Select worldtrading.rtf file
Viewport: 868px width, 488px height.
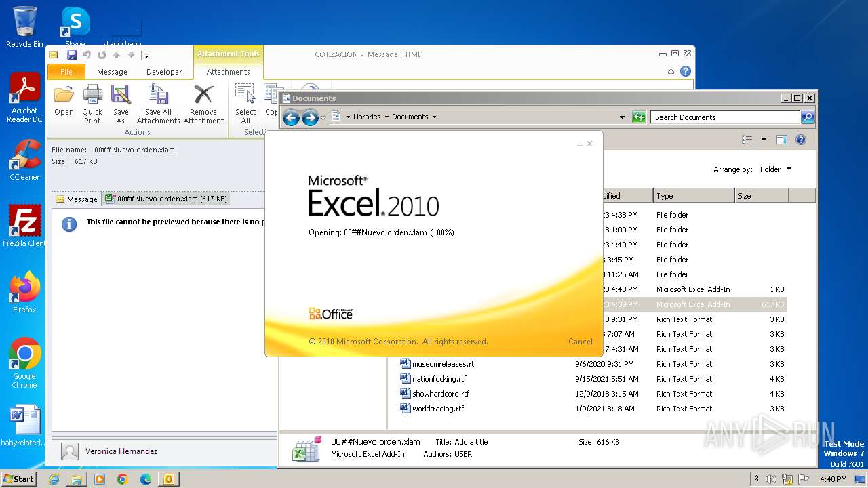click(438, 409)
